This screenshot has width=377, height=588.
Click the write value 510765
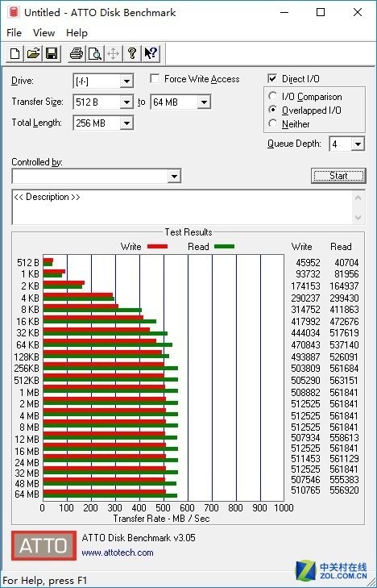click(305, 490)
